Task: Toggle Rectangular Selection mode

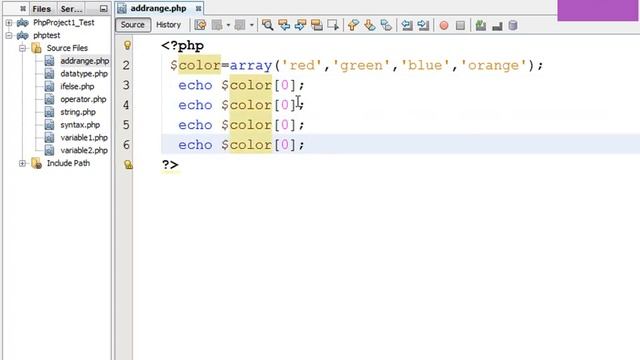Action: [x=333, y=25]
